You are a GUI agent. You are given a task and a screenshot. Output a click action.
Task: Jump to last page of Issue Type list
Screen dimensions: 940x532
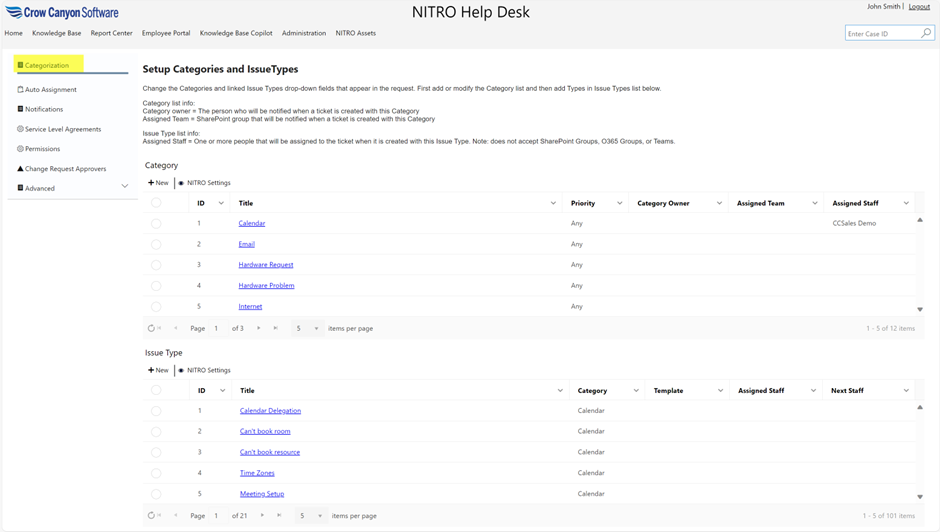[x=279, y=516]
